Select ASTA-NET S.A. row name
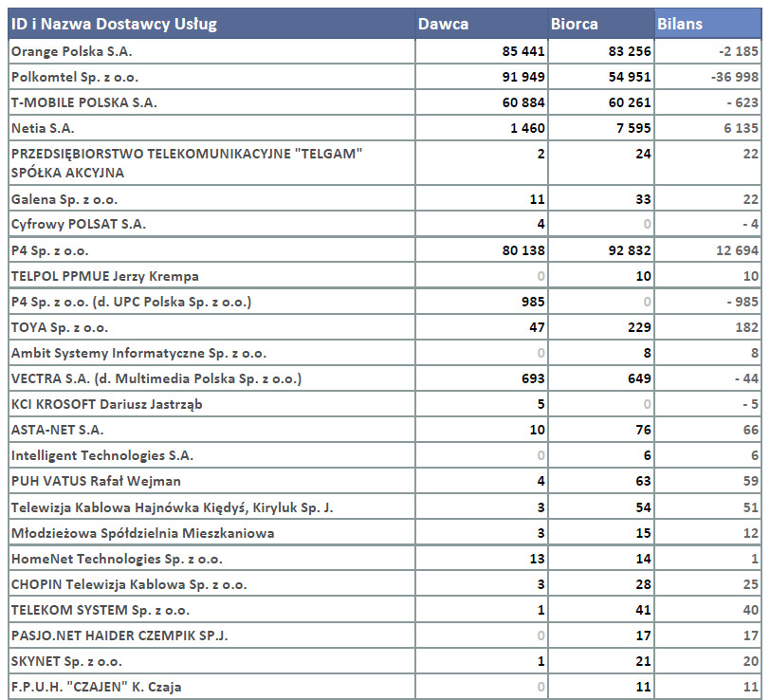The width and height of the screenshot is (770, 700). point(58,430)
